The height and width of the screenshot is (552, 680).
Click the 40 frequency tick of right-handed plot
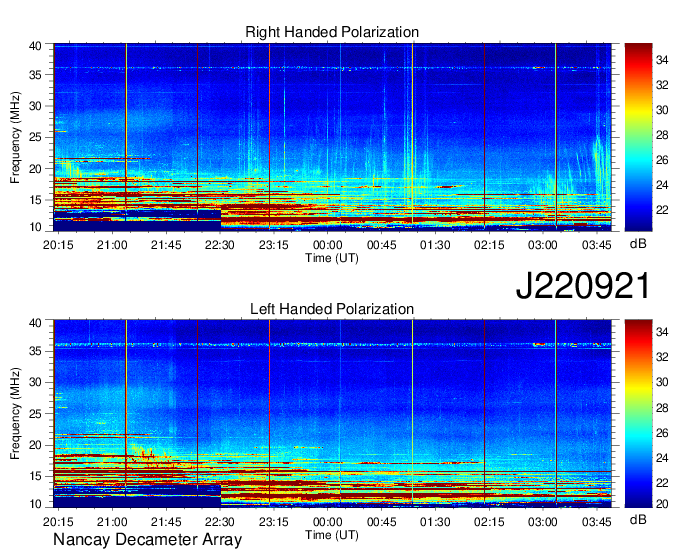(x=35, y=46)
